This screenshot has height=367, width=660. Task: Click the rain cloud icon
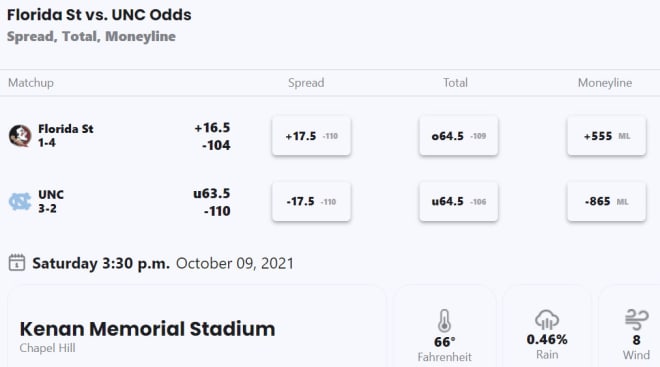(547, 319)
